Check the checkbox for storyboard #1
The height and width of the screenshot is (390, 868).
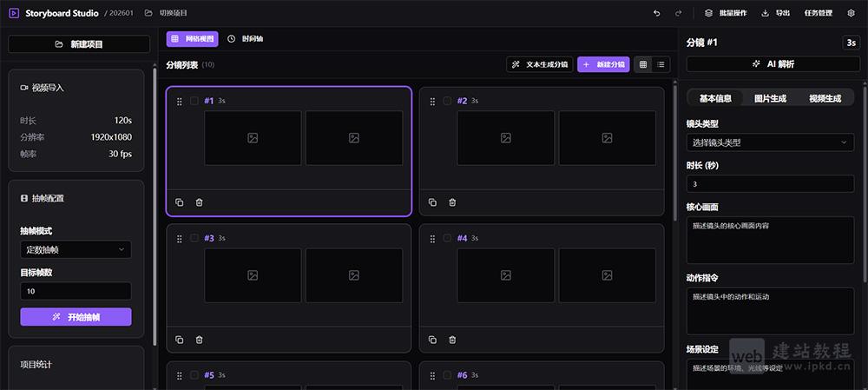[194, 101]
